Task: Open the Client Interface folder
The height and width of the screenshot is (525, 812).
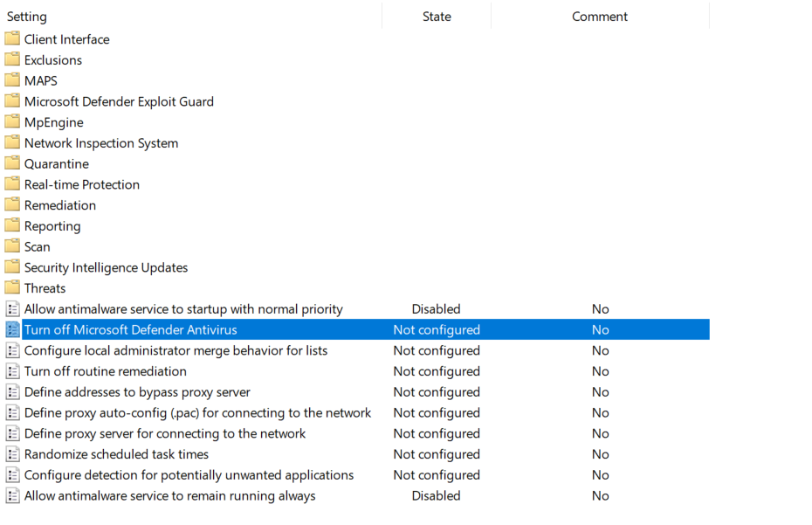Action: pyautogui.click(x=13, y=39)
